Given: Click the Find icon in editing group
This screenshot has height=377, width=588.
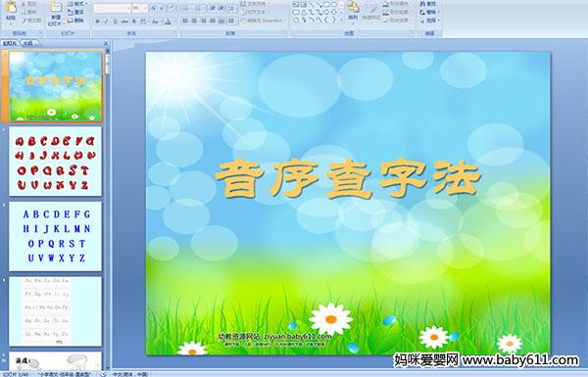Looking at the screenshot, I should pos(428,4).
